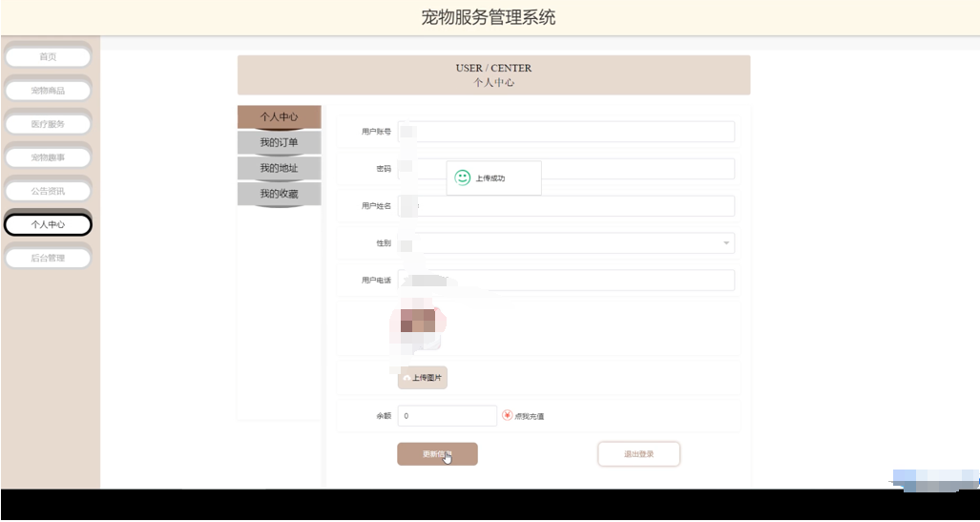Screen dimensions: 980x522
Task: Open 公告资讯 sidebar item
Action: (x=48, y=191)
